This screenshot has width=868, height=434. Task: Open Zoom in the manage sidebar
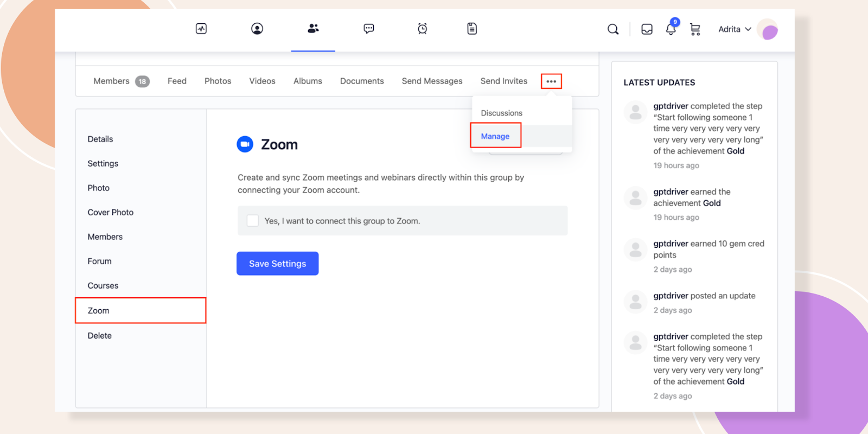(x=141, y=310)
